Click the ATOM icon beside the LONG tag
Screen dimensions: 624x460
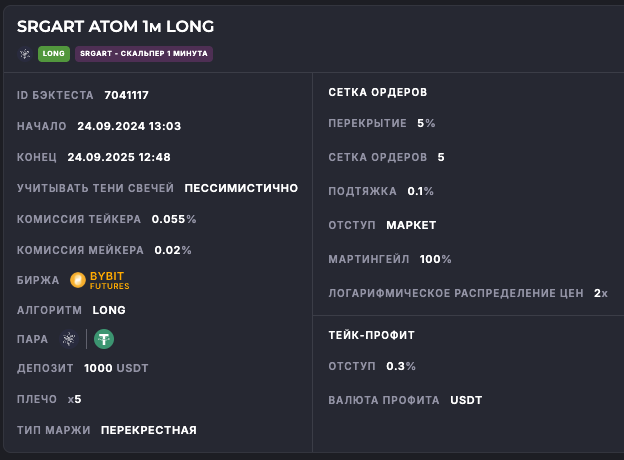point(25,53)
